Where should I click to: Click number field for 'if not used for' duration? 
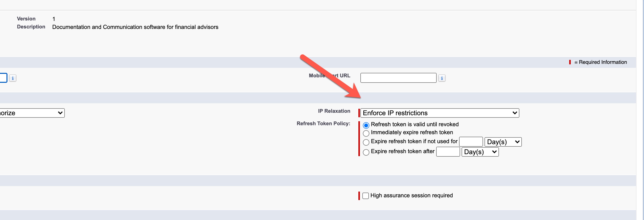coord(471,142)
